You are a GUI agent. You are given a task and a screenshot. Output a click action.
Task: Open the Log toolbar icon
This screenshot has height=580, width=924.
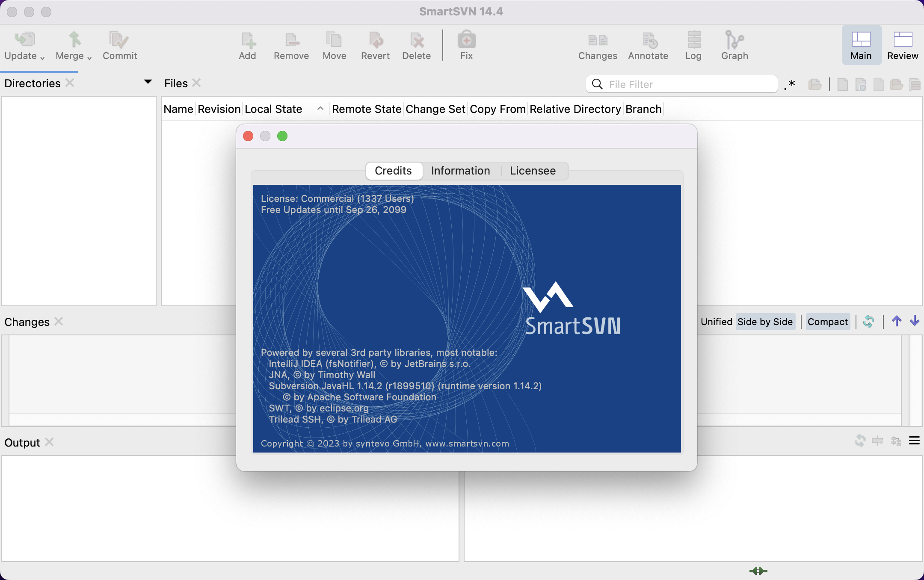pos(694,39)
